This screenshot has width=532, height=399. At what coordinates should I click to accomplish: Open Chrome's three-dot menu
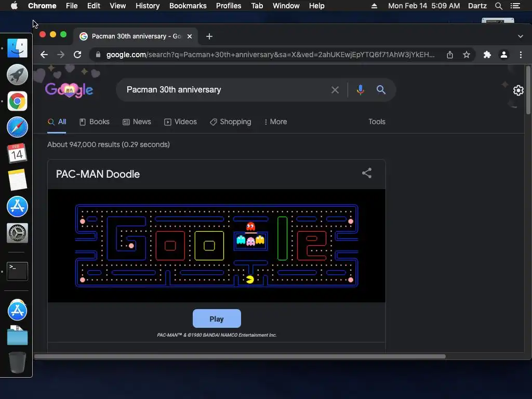[521, 55]
